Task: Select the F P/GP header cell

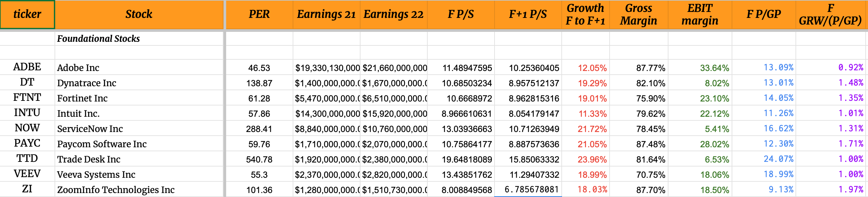Action: coord(764,15)
